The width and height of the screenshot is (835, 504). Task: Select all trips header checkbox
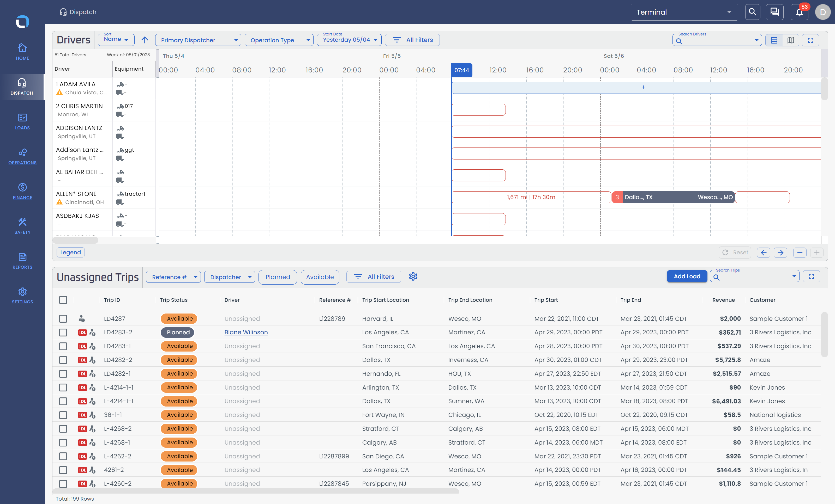(x=63, y=300)
